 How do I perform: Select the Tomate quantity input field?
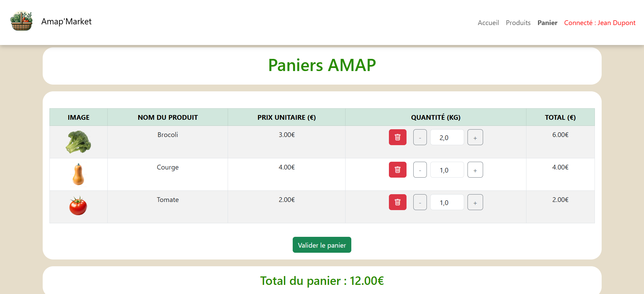point(447,202)
